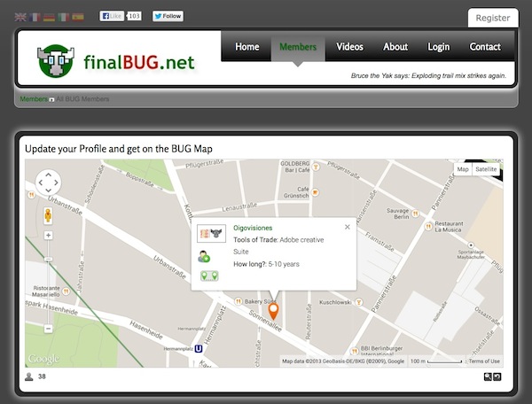Select the French flag language

pyautogui.click(x=35, y=17)
